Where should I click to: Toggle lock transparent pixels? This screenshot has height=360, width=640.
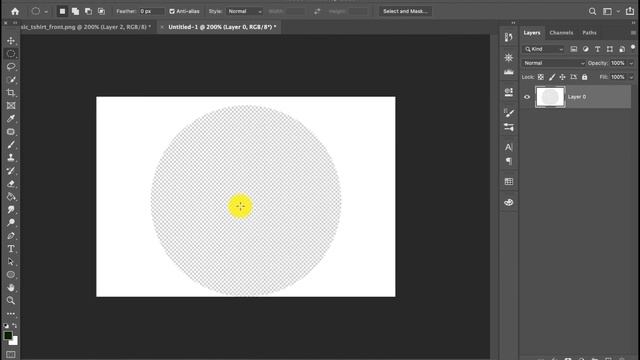(x=541, y=77)
